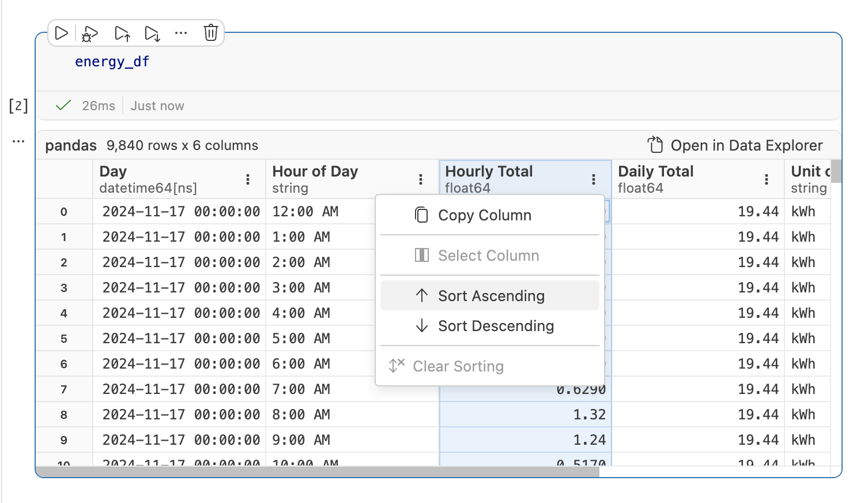The height and width of the screenshot is (503, 868).
Task: Toggle Hourly Total column menu button
Action: pyautogui.click(x=594, y=179)
